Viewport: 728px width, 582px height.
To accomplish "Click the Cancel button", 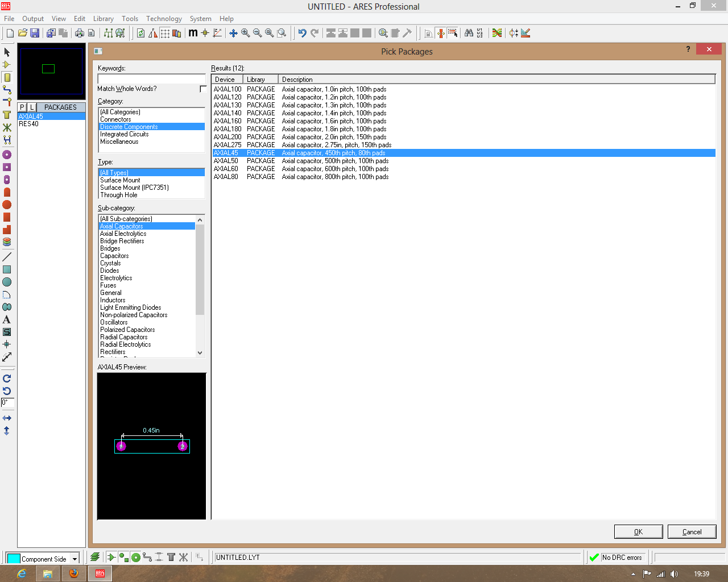I will (692, 531).
